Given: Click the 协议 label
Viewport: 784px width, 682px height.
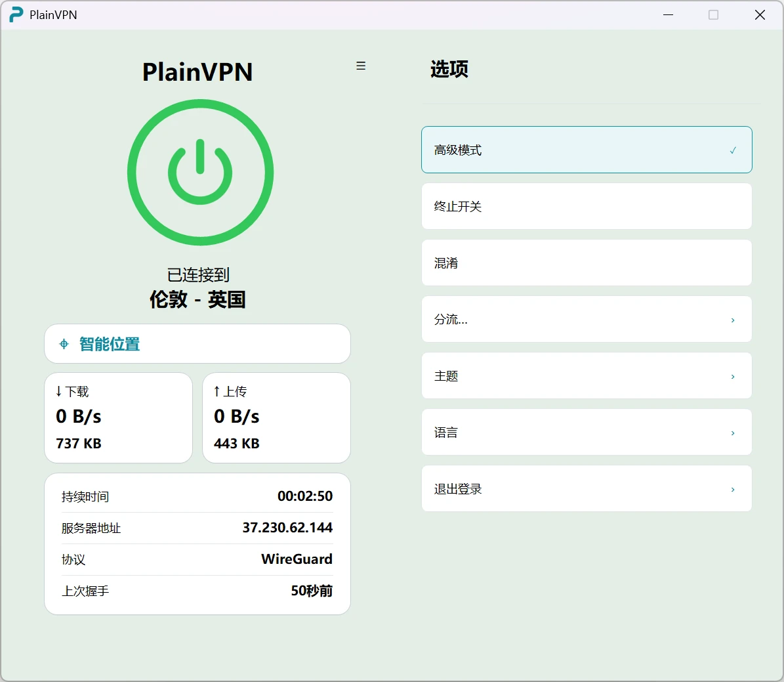Looking at the screenshot, I should pyautogui.click(x=73, y=560).
